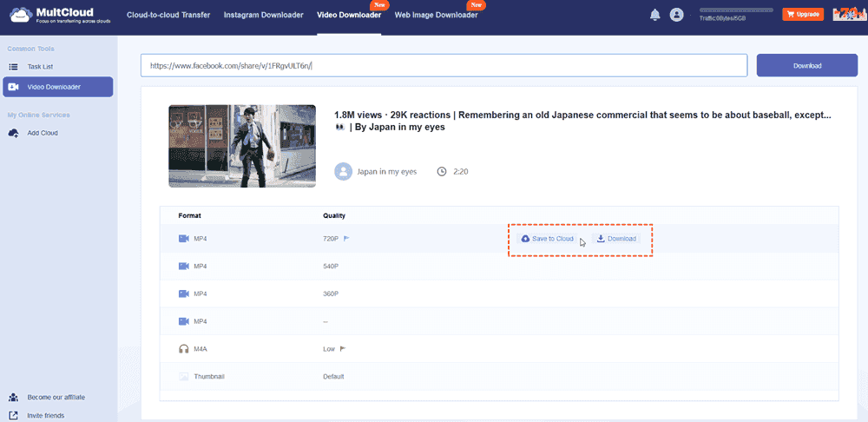Screen dimensions: 868x422
Task: Click the MultCloud logo
Action: click(x=60, y=15)
